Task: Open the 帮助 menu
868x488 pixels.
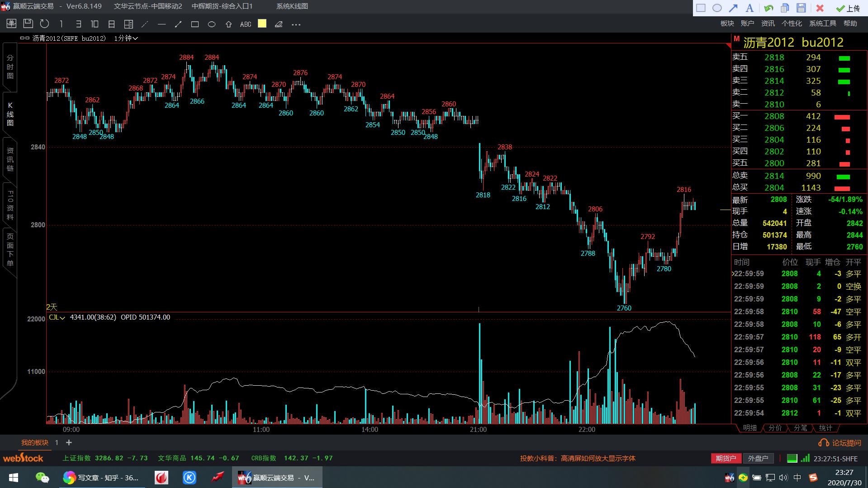Action: pos(850,23)
